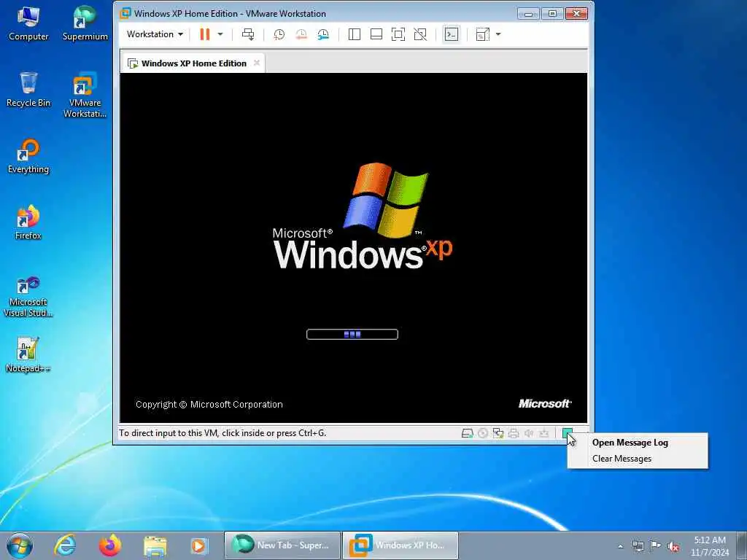Toggle the library sidebar panel
Image resolution: width=747 pixels, height=560 pixels.
pyautogui.click(x=355, y=34)
